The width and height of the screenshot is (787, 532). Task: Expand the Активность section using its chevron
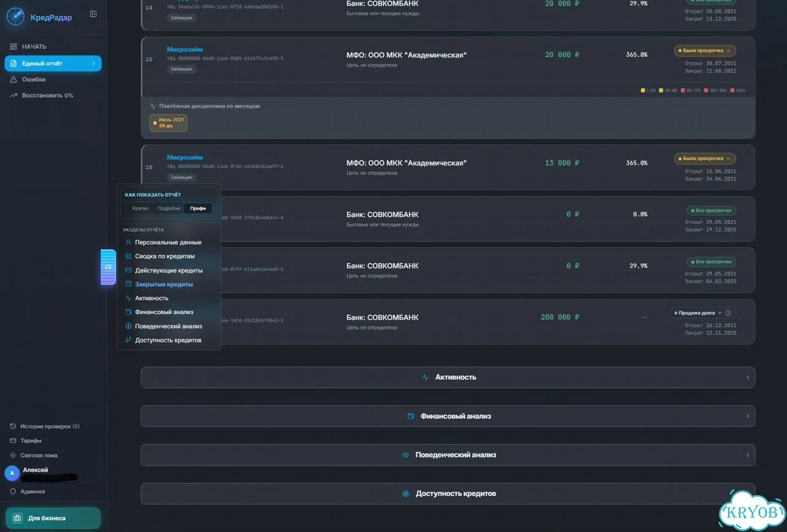point(748,378)
